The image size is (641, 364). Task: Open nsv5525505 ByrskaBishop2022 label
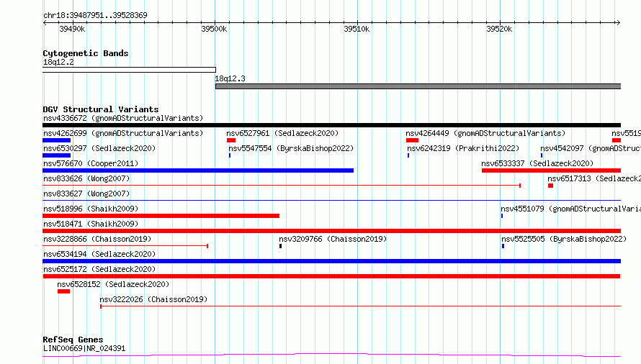point(564,239)
